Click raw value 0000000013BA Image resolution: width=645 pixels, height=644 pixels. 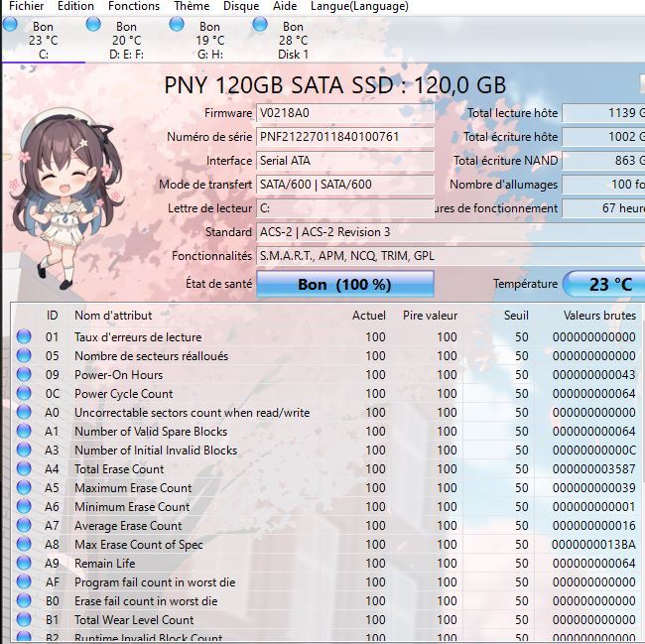593,545
